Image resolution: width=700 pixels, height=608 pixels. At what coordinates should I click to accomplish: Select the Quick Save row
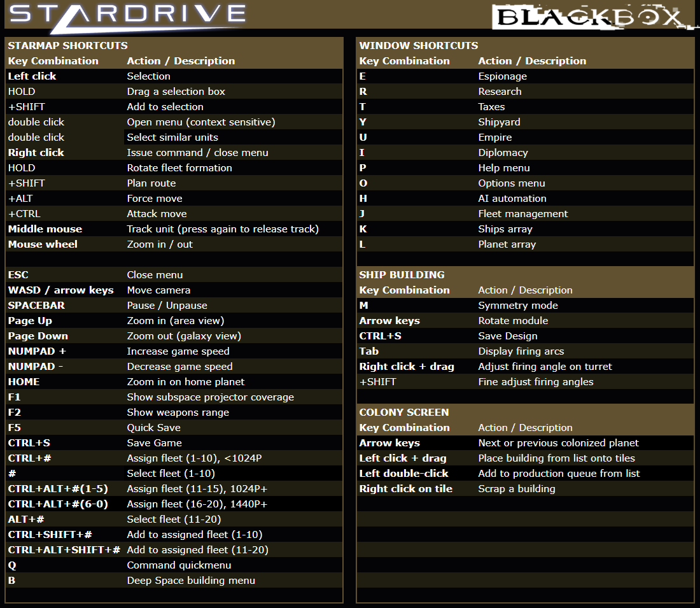pos(174,428)
